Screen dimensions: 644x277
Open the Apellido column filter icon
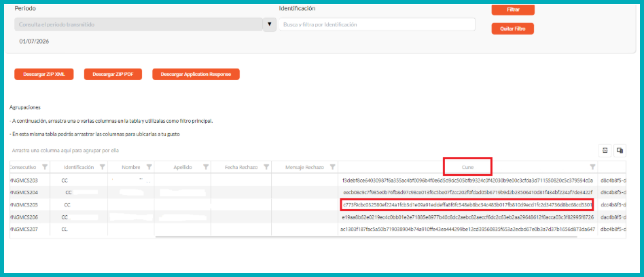coord(207,167)
